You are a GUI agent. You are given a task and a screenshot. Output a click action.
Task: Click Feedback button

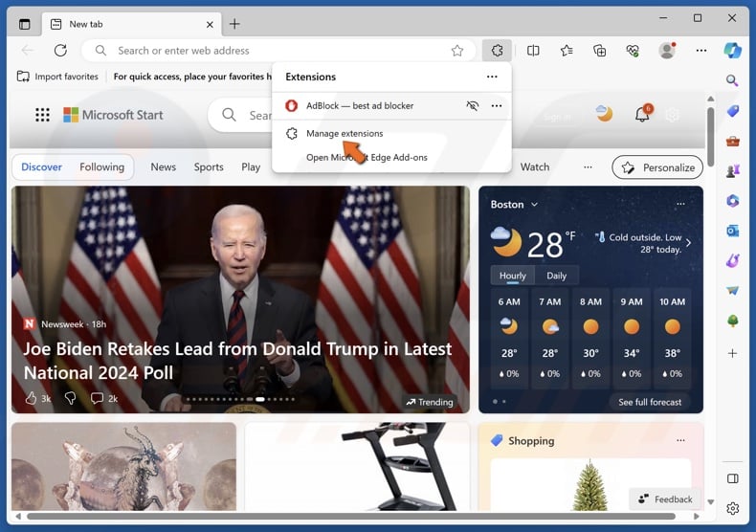[666, 499]
